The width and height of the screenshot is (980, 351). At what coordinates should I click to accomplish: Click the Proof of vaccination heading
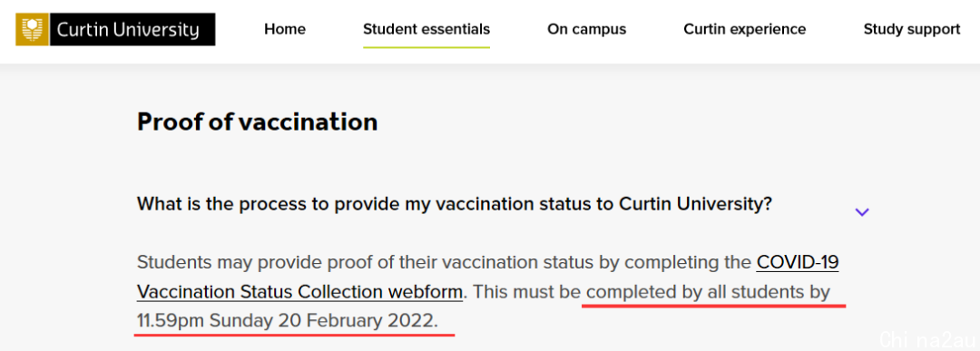pos(257,122)
